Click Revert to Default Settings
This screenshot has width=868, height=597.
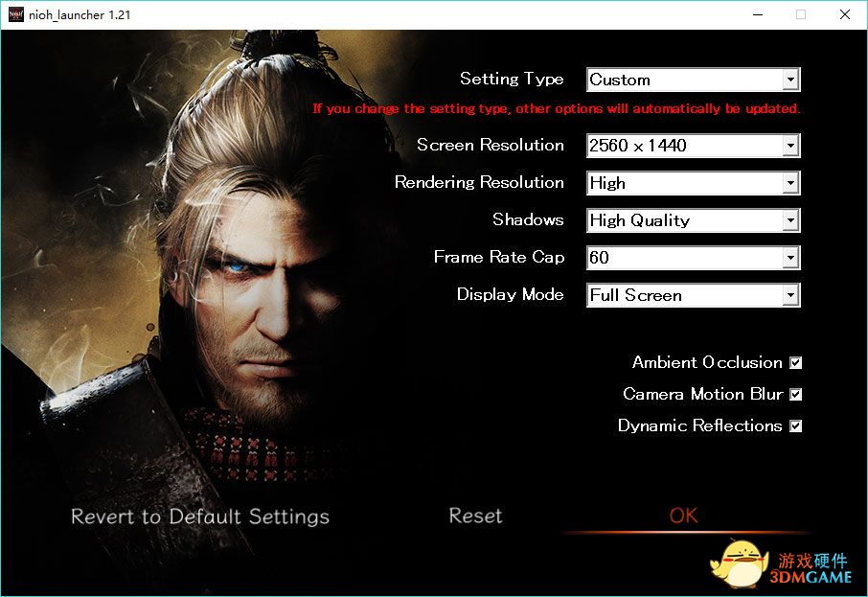point(200,517)
